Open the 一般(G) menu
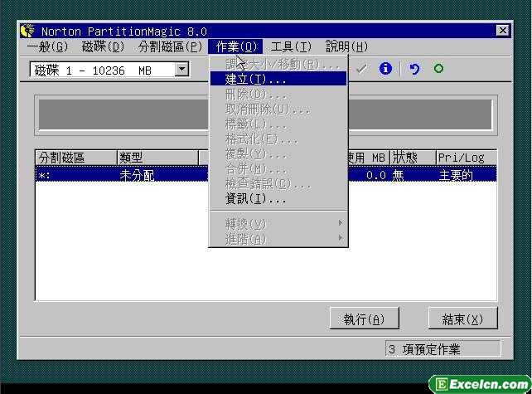Viewport: 532px width, 394px height. [47, 46]
